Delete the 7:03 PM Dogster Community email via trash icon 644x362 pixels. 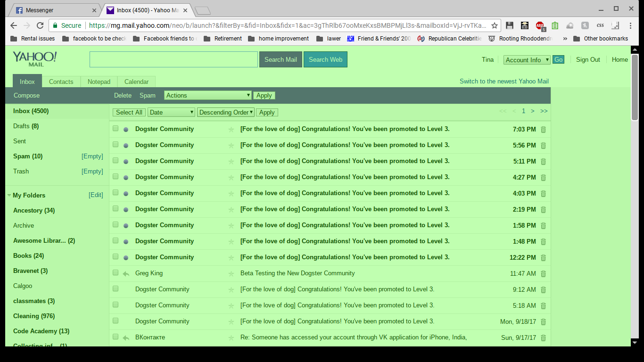click(x=543, y=130)
